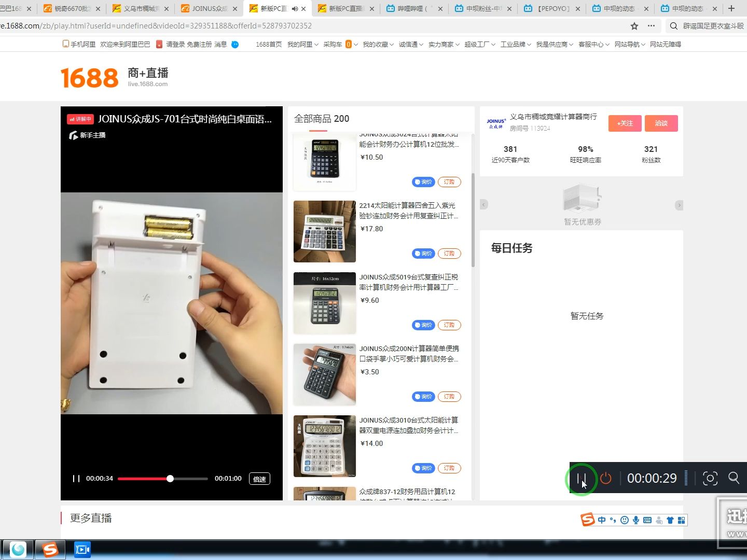
Task: Switch to the 哔哩哔哩 tab
Action: [414, 9]
